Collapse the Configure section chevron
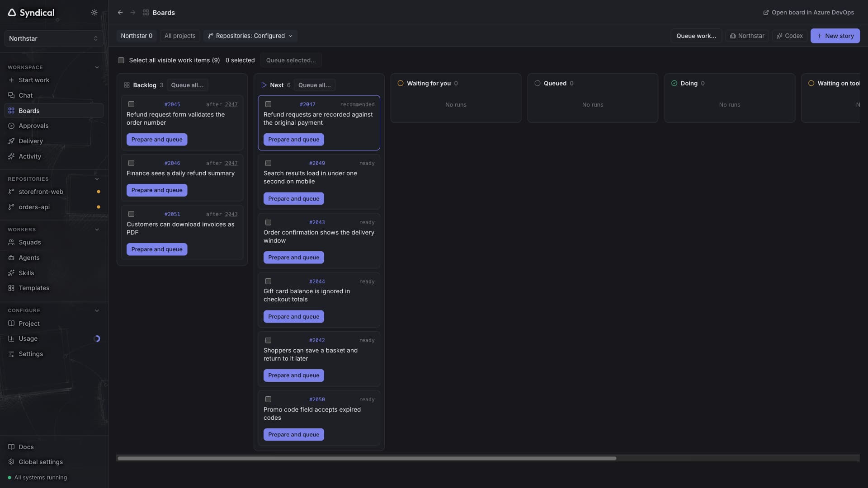868x488 pixels. click(97, 310)
